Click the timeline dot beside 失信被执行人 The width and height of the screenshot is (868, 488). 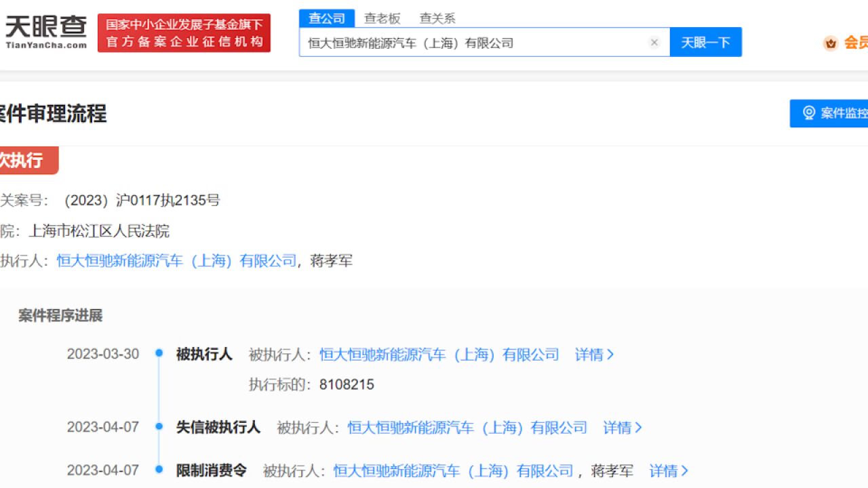159,426
